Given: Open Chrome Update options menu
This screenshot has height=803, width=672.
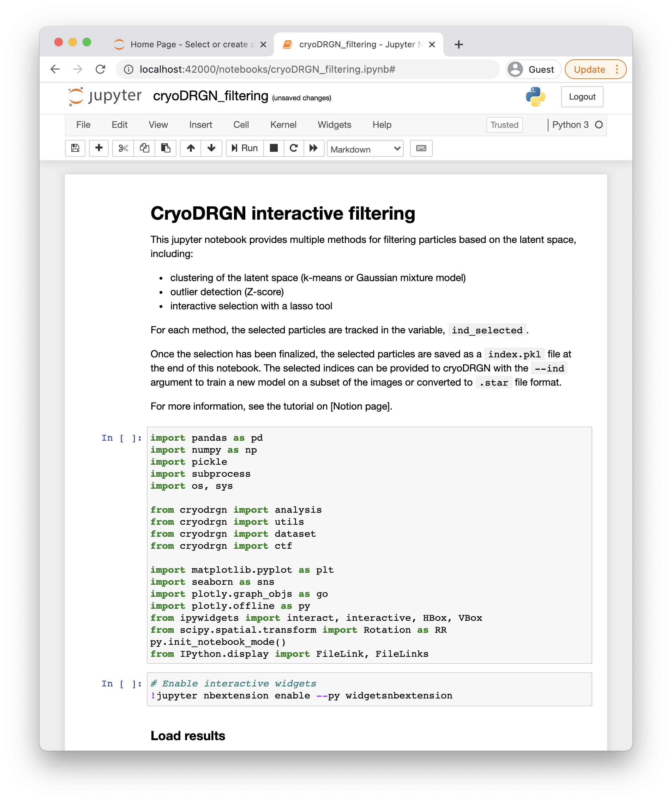Looking at the screenshot, I should click(616, 69).
